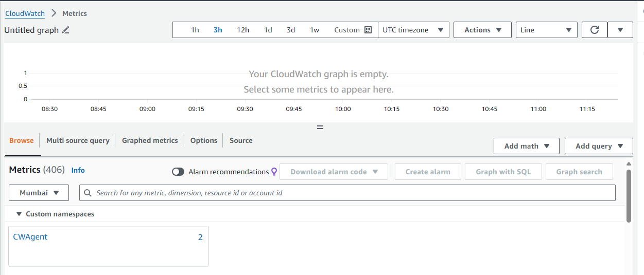Screen dimensions: 644x275
Task: Click the Graph search button
Action: click(579, 172)
